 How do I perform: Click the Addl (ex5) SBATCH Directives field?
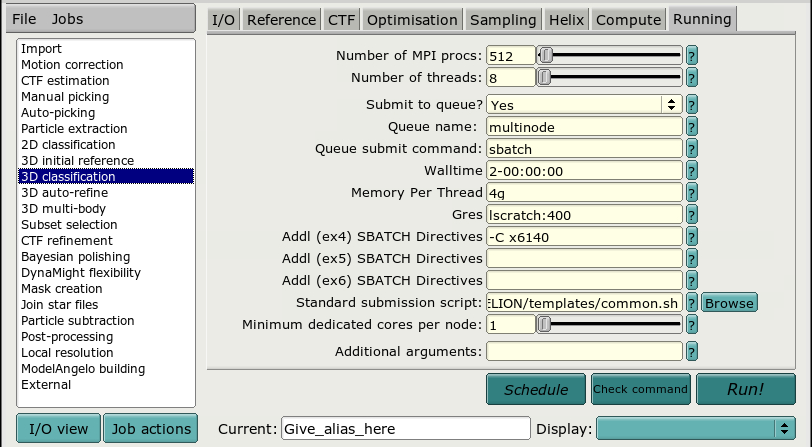pyautogui.click(x=584, y=258)
